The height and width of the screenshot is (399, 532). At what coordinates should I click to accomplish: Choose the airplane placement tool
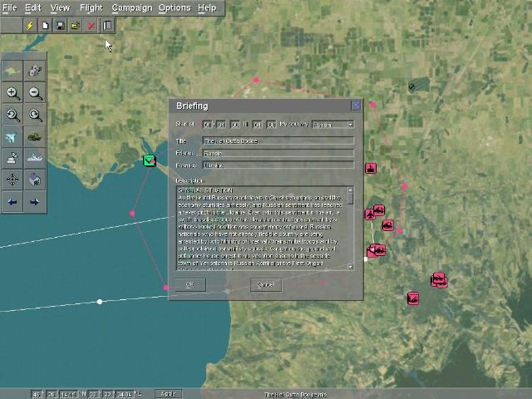[x=13, y=137]
